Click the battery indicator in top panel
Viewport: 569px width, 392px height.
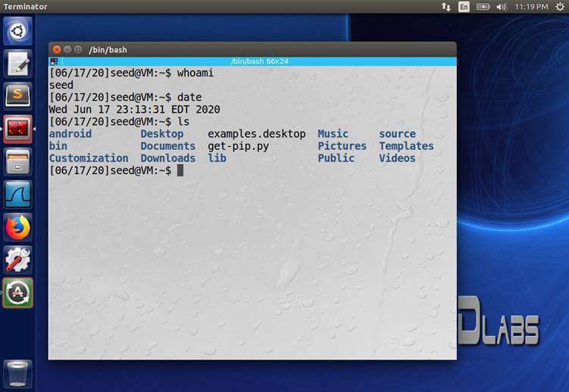(x=483, y=7)
